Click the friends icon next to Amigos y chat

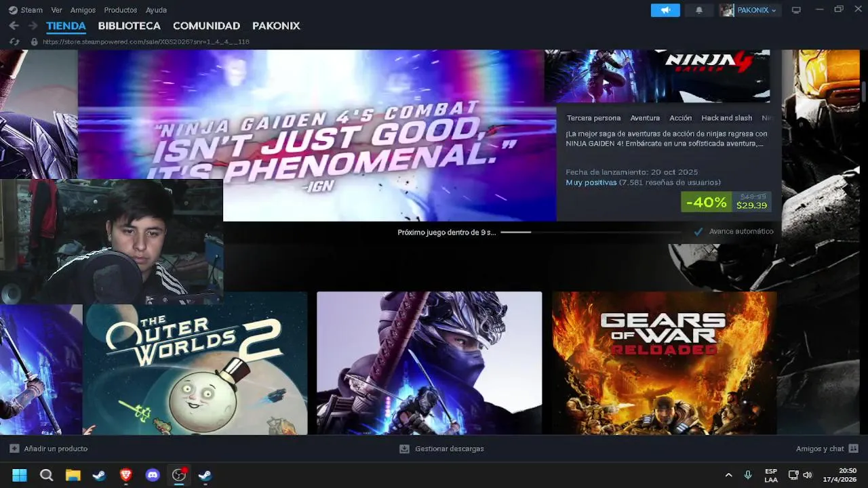click(853, 449)
